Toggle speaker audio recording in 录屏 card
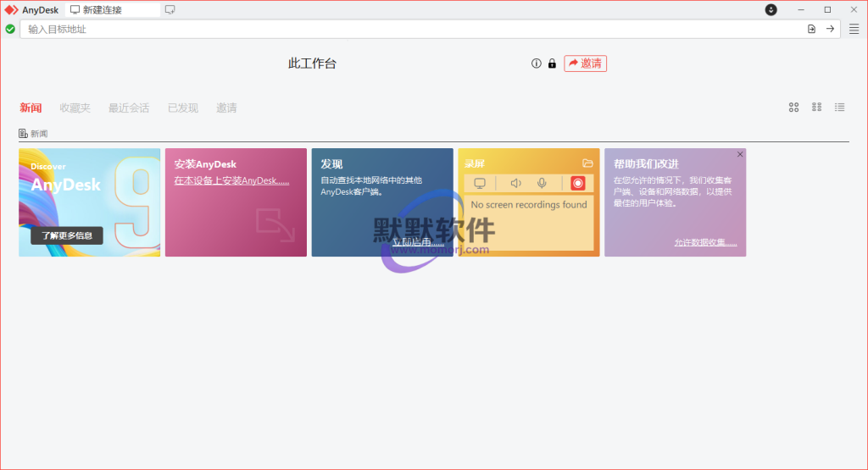 pos(515,183)
